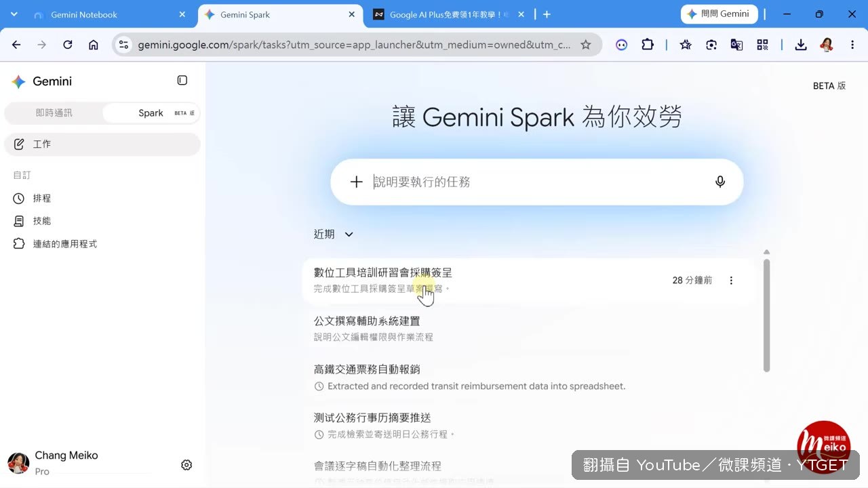Open task 數位工具培訓研習會採購簽呈

528,280
